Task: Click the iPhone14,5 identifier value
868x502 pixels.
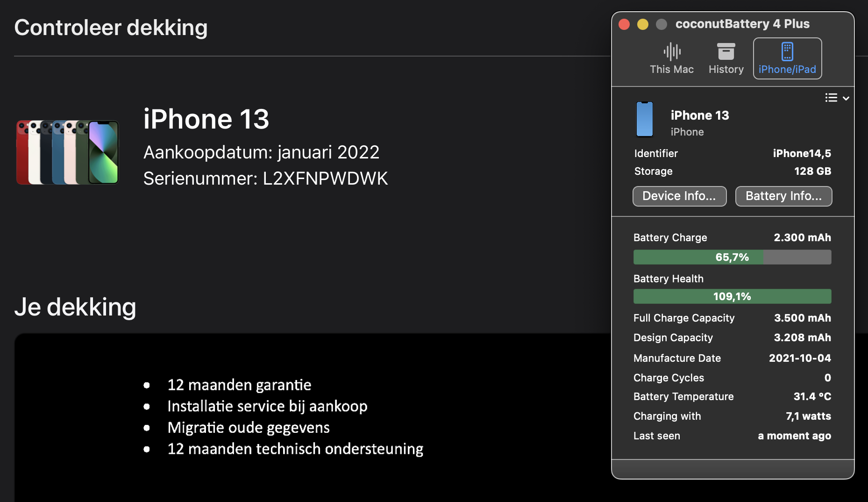Action: click(x=802, y=153)
